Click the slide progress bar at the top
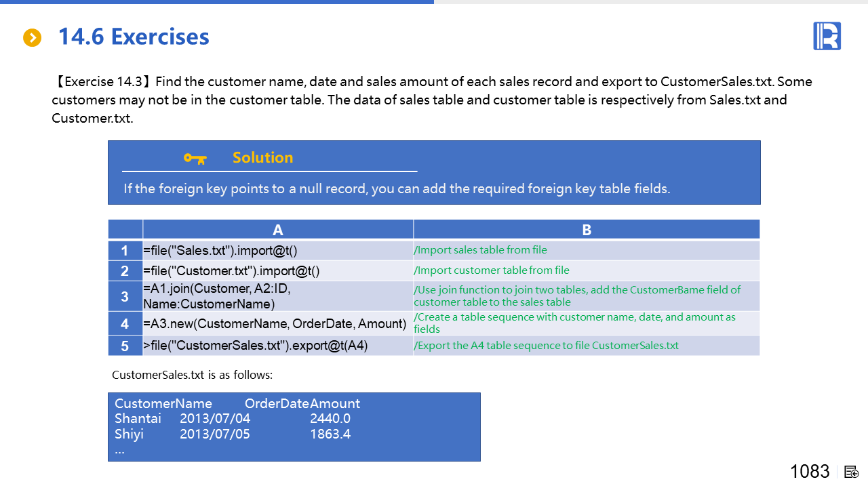 [x=217, y=2]
